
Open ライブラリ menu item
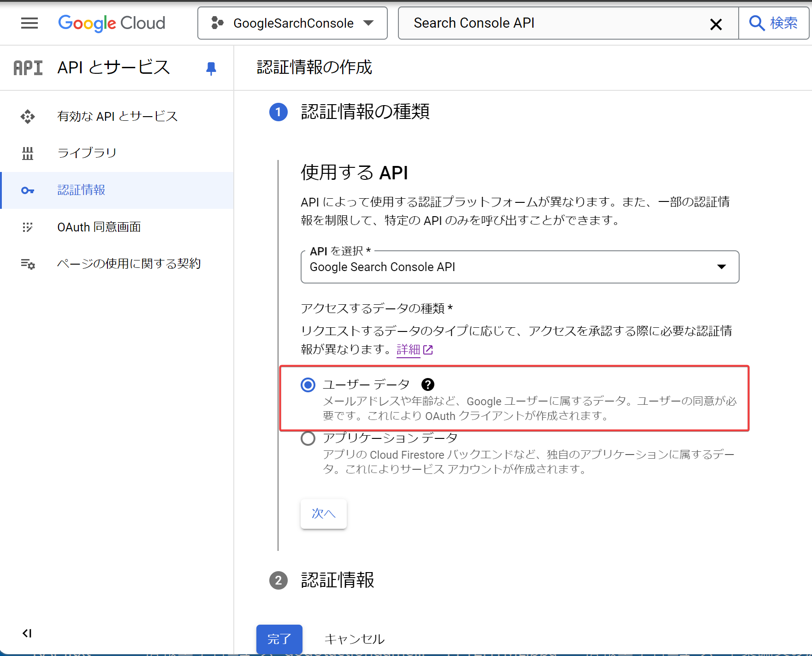(x=117, y=153)
